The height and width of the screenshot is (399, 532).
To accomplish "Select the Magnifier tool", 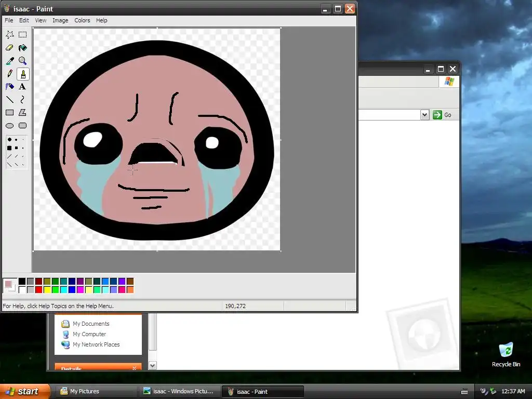I will point(23,61).
